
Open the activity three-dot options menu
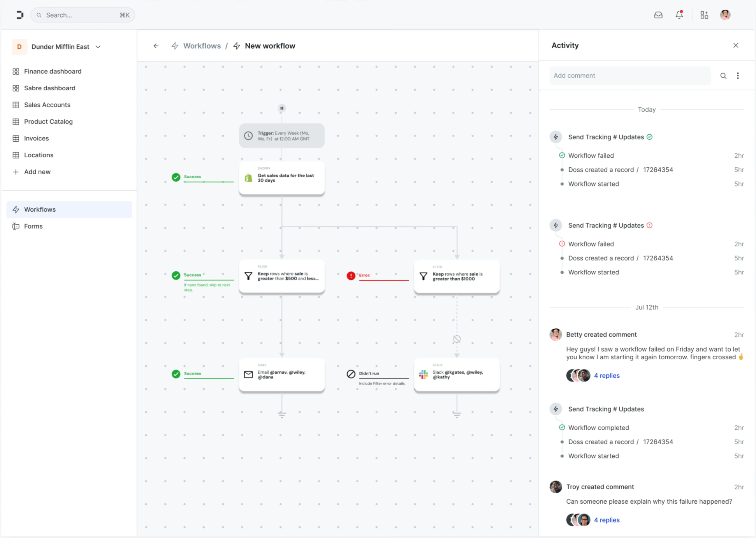tap(738, 76)
